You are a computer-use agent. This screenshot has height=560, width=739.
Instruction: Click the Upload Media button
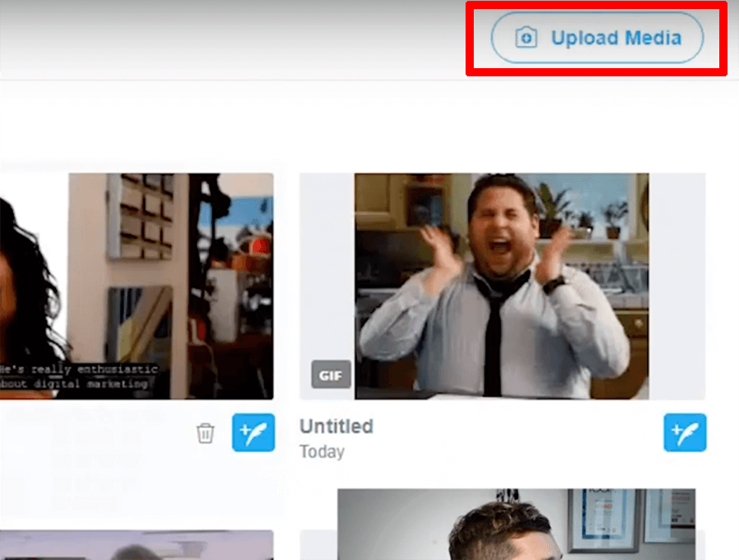(x=597, y=38)
